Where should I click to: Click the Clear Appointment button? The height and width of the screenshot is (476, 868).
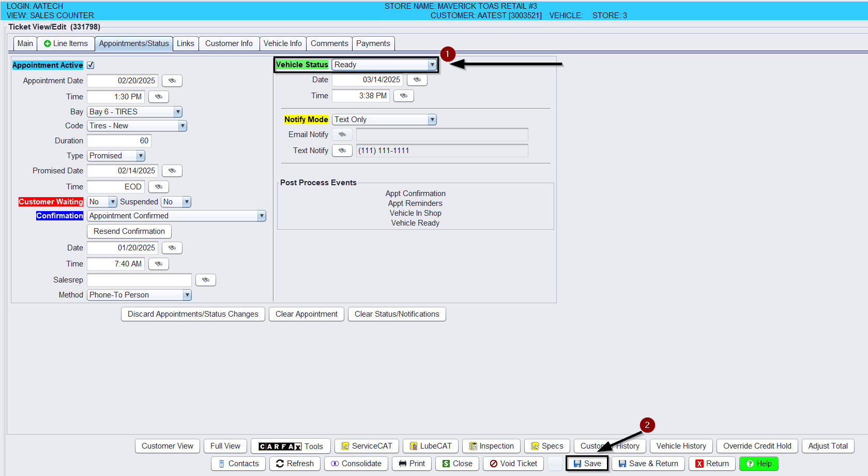[306, 314]
